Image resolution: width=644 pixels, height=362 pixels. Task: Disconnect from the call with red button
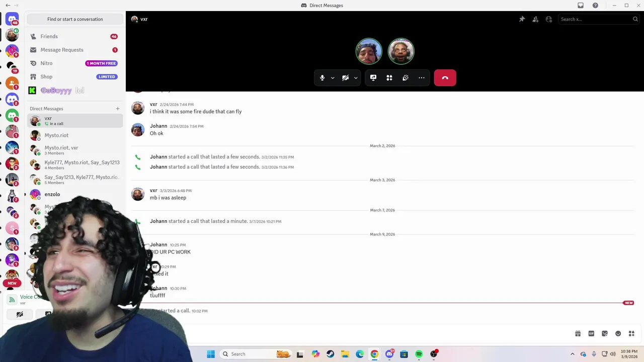pyautogui.click(x=445, y=78)
